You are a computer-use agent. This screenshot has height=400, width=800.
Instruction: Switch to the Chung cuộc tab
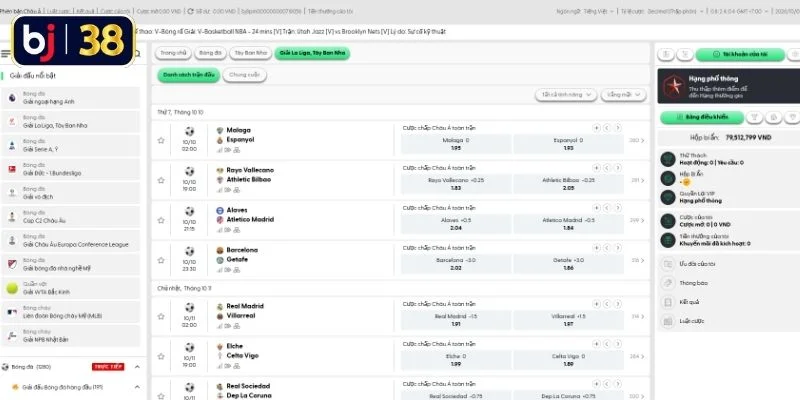pyautogui.click(x=244, y=75)
